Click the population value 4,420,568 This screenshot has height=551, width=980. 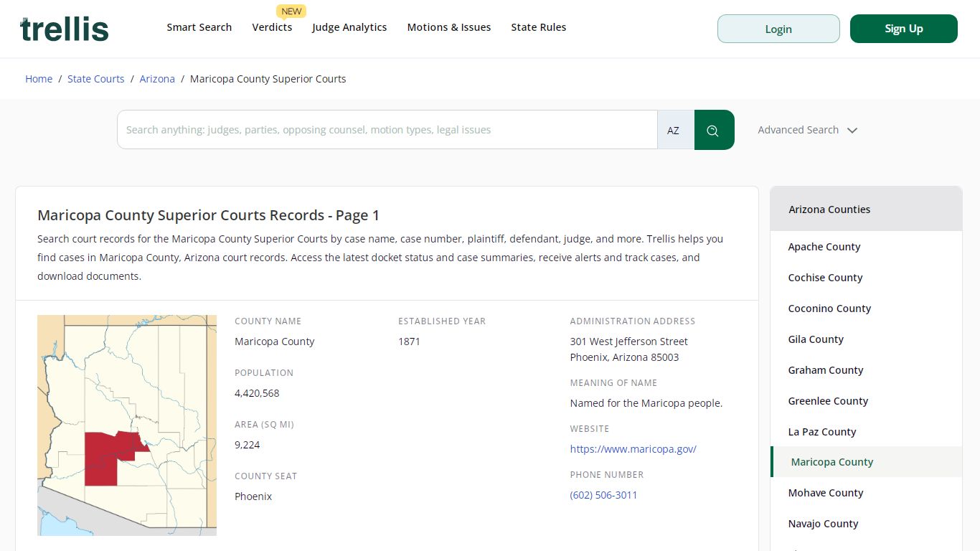257,393
